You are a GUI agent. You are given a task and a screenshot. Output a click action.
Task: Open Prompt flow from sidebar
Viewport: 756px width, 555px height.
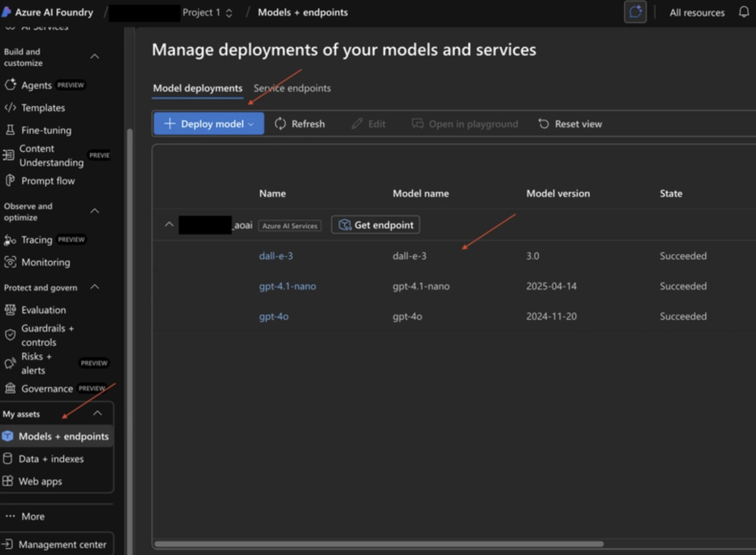coord(48,181)
